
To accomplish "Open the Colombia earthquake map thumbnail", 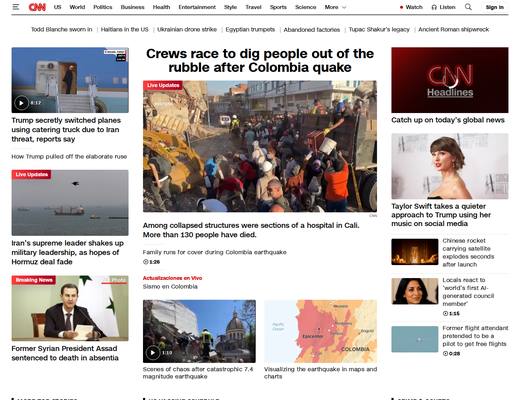I will pos(320,331).
